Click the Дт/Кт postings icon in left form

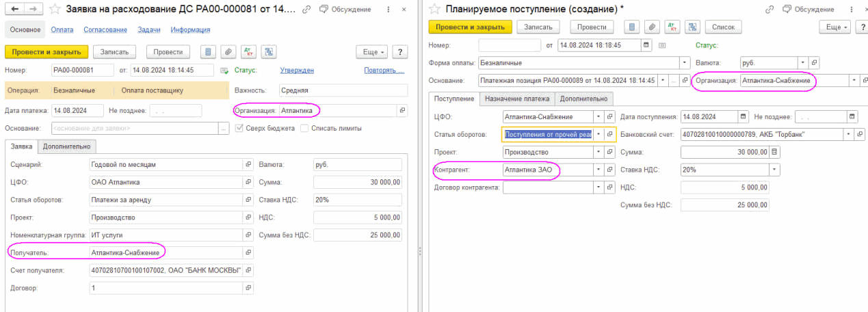(x=249, y=52)
